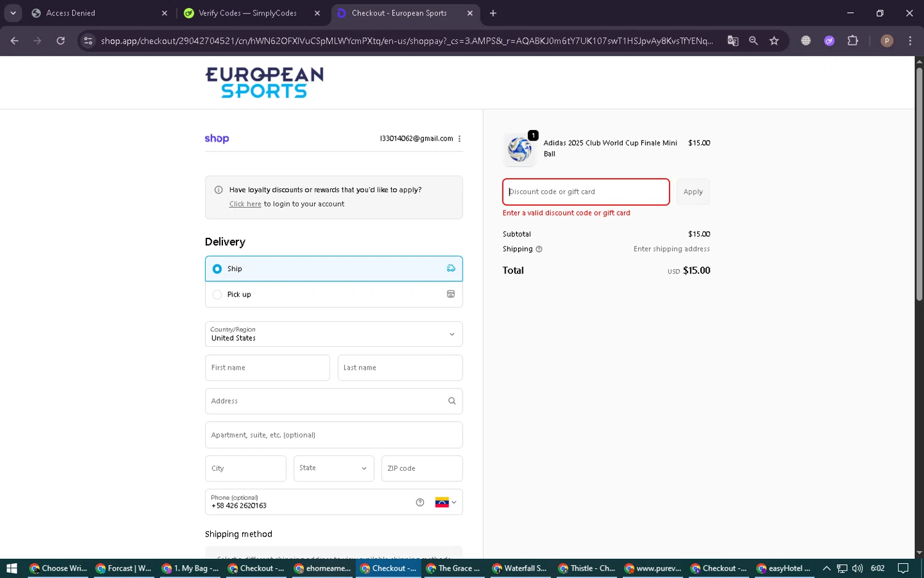Click the browser back arrow
This screenshot has width=924, height=578.
pyautogui.click(x=15, y=41)
